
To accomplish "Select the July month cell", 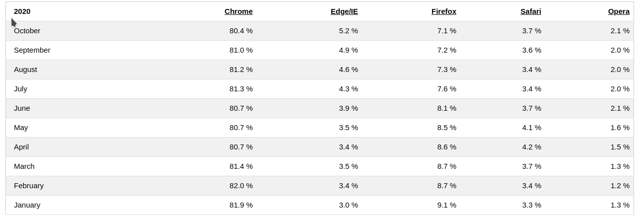I will pos(20,89).
